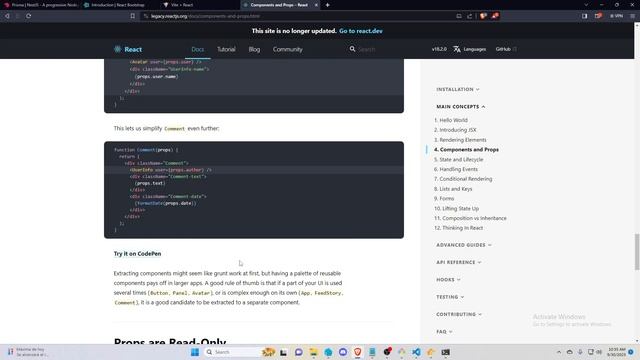Open the Community nav item
The height and width of the screenshot is (360, 640).
[288, 49]
